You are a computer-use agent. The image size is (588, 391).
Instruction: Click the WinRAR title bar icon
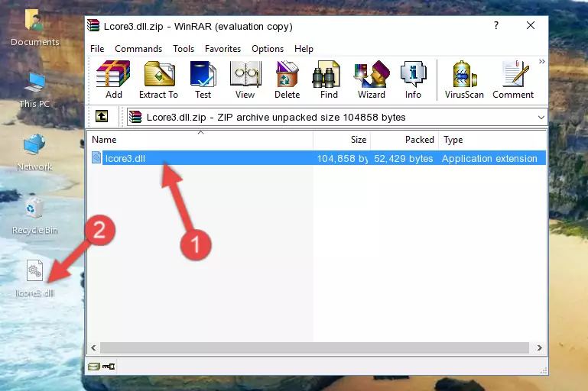[x=93, y=26]
